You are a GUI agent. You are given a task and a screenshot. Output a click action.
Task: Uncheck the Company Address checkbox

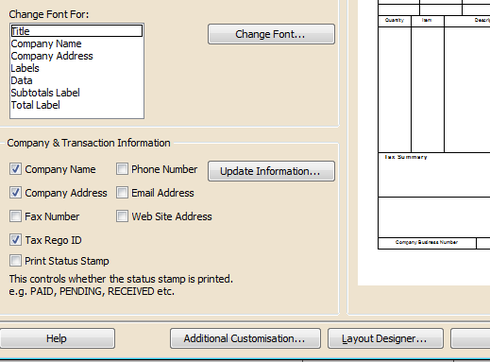(15, 193)
